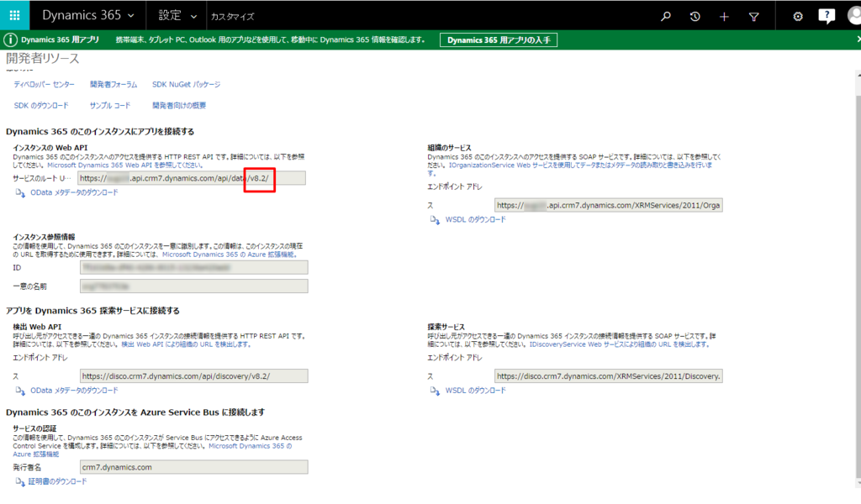
Task: Click discovery service WSDL のダウンロード link
Action: 476,391
